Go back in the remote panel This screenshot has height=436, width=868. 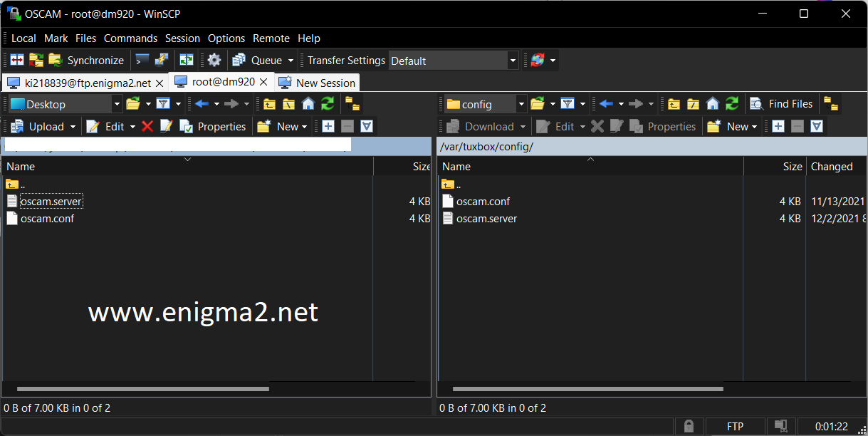point(606,104)
